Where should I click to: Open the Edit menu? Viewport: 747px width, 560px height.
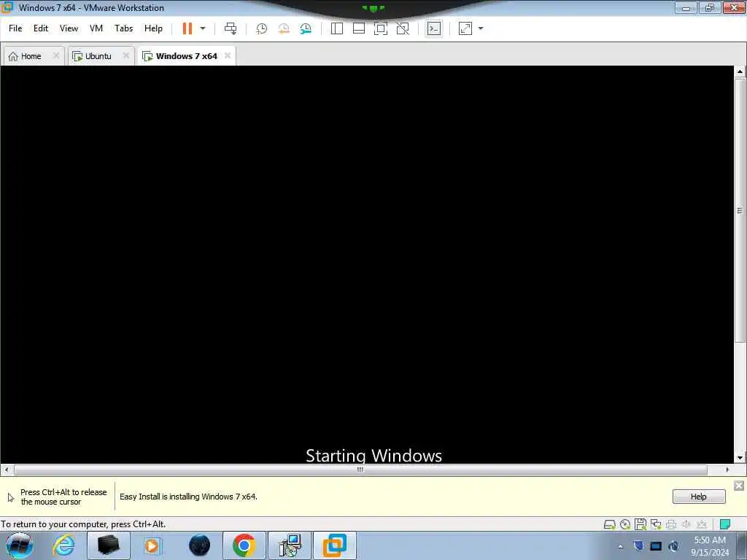[41, 28]
